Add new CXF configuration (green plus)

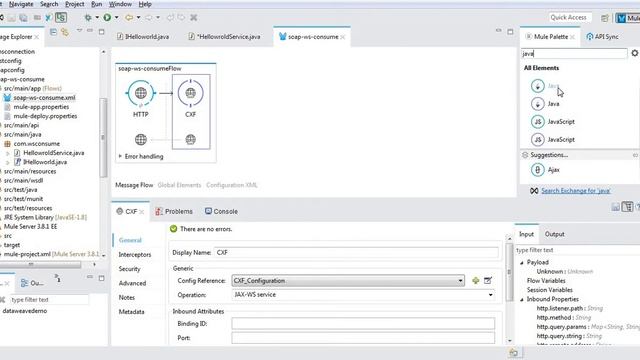click(x=476, y=281)
